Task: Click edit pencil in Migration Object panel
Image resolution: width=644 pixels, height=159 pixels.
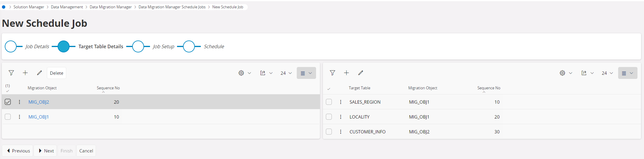Action: pyautogui.click(x=40, y=73)
